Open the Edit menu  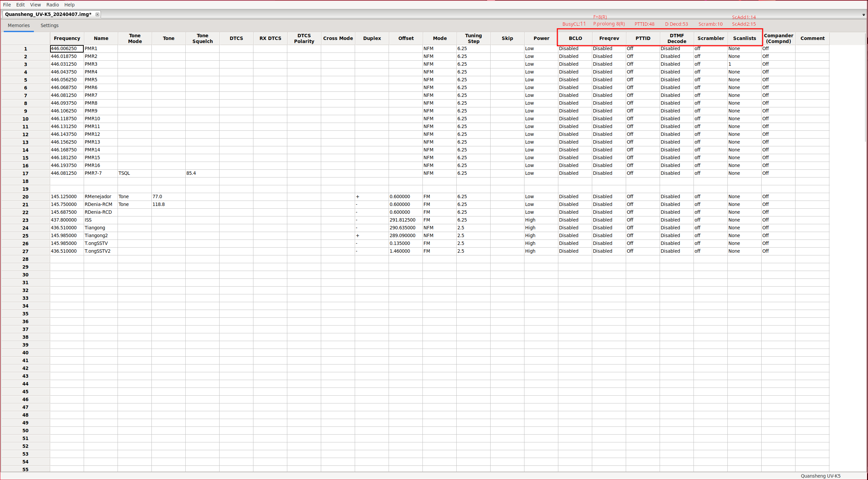coord(20,4)
